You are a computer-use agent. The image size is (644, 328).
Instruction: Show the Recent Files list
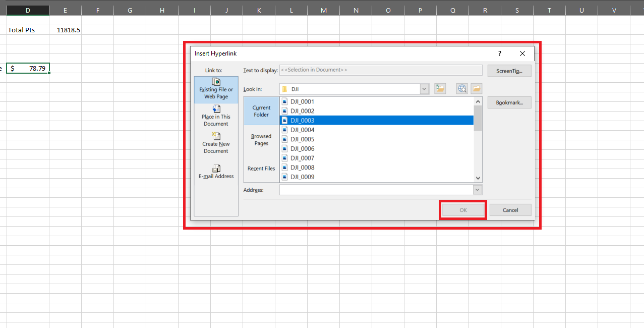[x=261, y=169]
